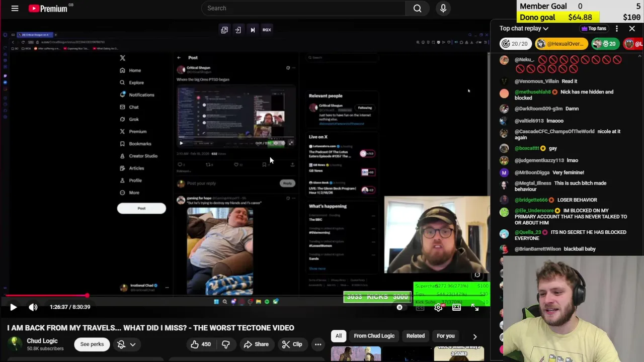Click the Following button for Critical Shogun
The image size is (644, 362).
click(365, 108)
